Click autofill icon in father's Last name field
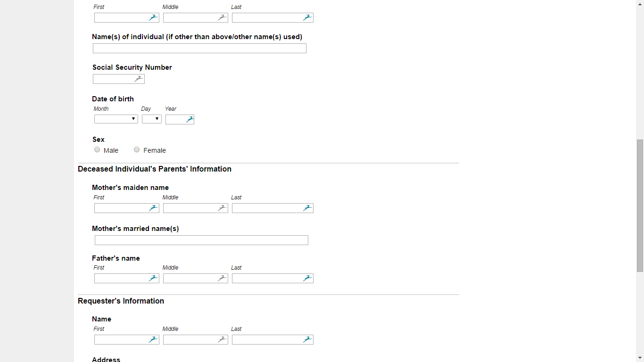The image size is (644, 362). point(307,278)
